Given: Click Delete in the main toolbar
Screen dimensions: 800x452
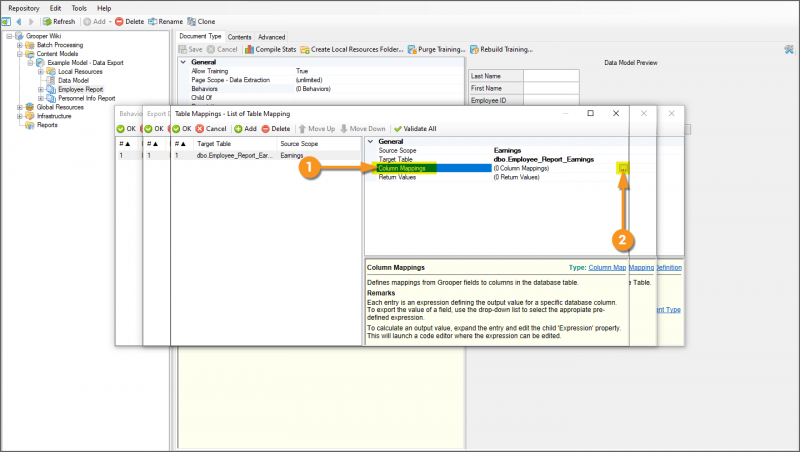Looking at the screenshot, I should 130,21.
